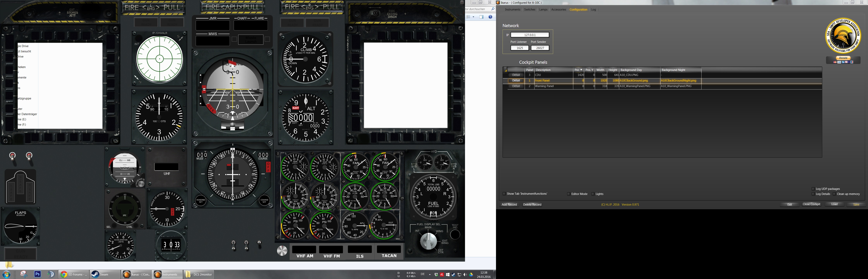Image resolution: width=868 pixels, height=279 pixels.
Task: Click the IP address field 127.0.0.1
Action: pos(530,35)
